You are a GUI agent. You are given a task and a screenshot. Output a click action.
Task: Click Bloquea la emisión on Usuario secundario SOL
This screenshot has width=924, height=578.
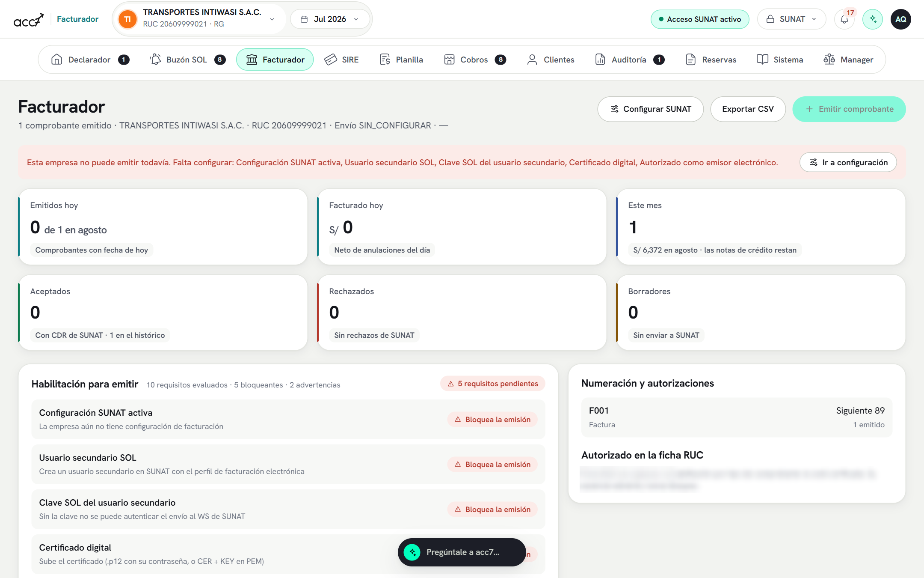(492, 465)
